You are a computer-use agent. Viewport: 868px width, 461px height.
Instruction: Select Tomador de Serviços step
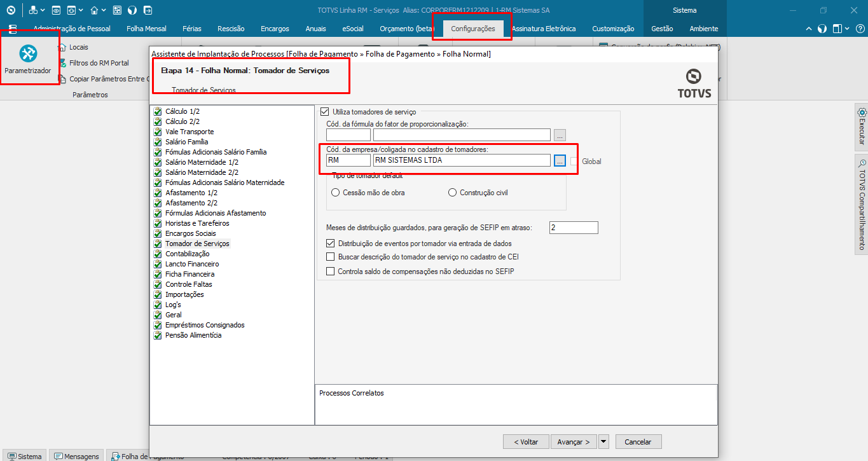pyautogui.click(x=197, y=244)
